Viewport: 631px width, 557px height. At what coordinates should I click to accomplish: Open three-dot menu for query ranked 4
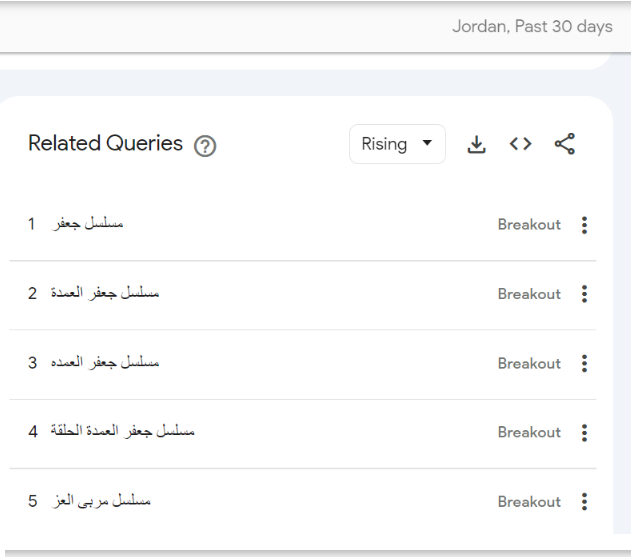click(x=583, y=433)
